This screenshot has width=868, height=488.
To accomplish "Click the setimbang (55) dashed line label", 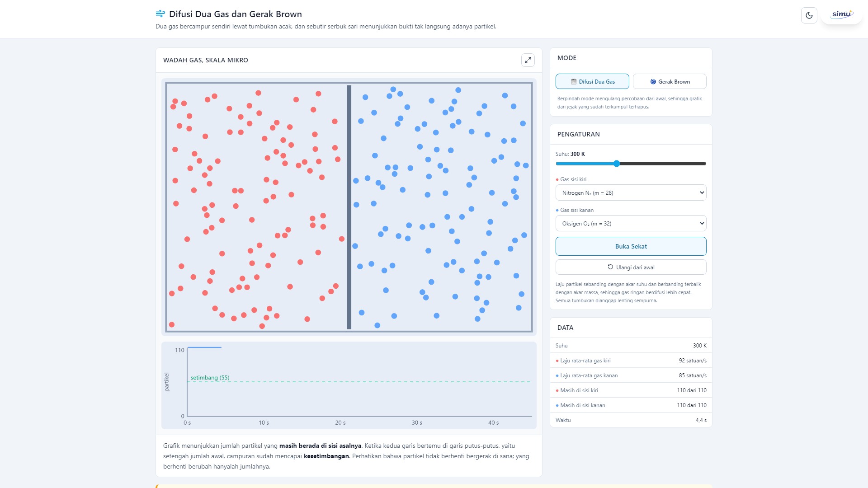I will pos(210,377).
